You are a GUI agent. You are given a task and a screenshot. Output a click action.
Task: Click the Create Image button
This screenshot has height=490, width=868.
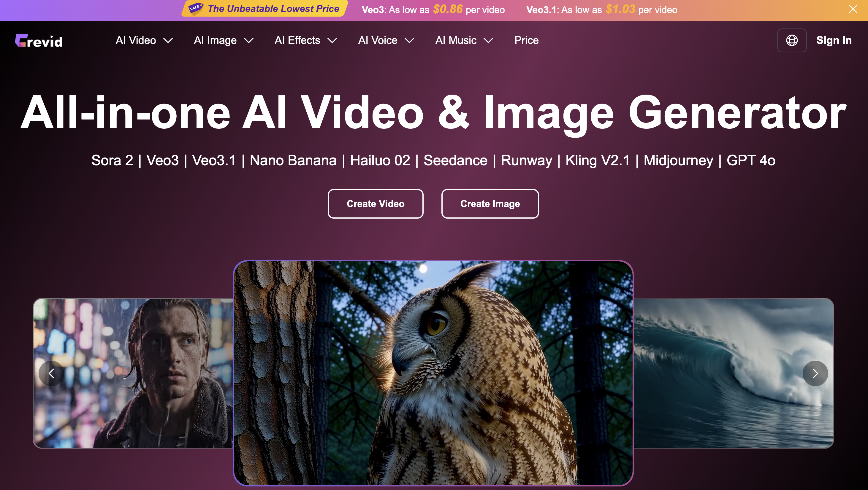pos(490,204)
